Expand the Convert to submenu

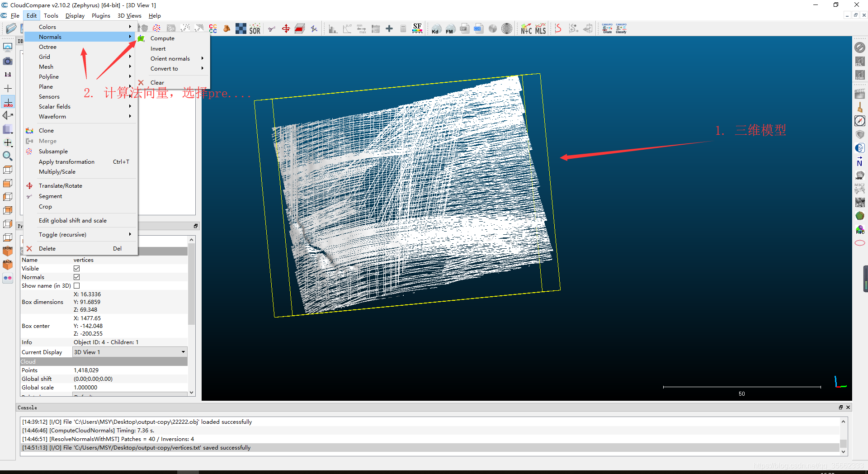tap(174, 69)
